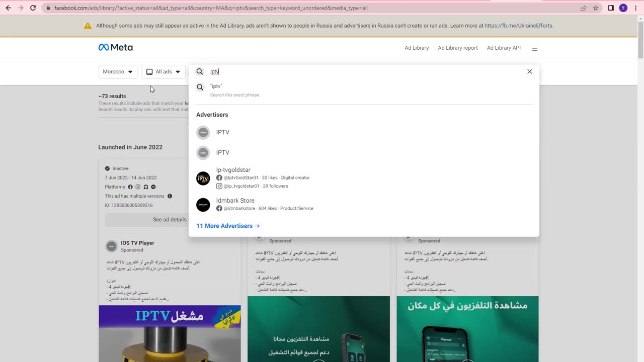Image resolution: width=644 pixels, height=362 pixels.
Task: Click the @IptvGoldStar01 Facebook handle text
Action: pos(241,177)
